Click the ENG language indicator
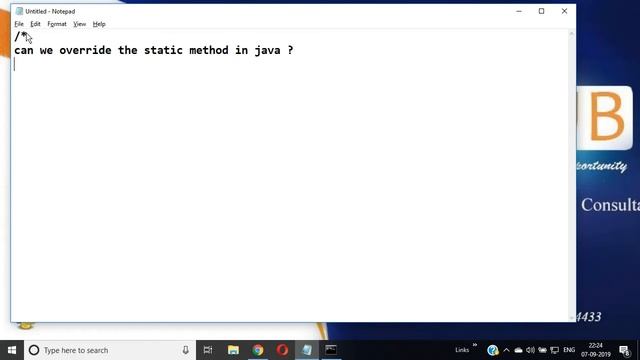This screenshot has height=360, width=640. click(x=569, y=350)
